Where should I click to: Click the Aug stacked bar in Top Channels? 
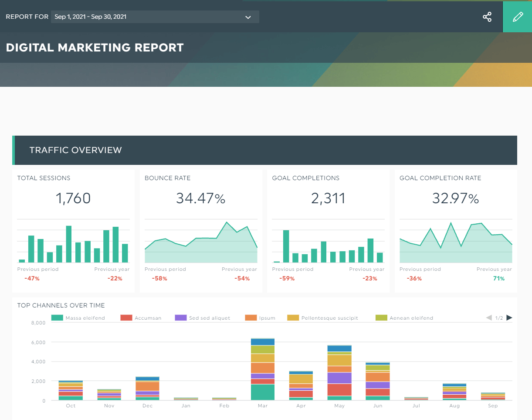tap(454, 392)
